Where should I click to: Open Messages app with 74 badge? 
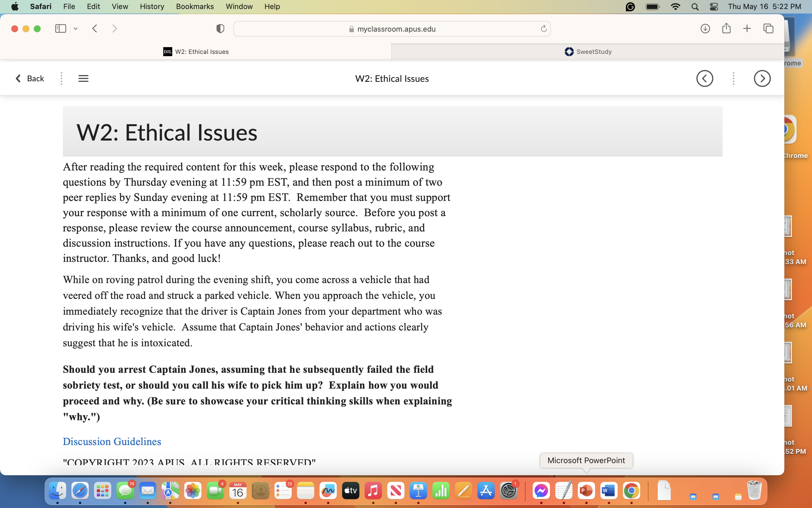pyautogui.click(x=125, y=491)
